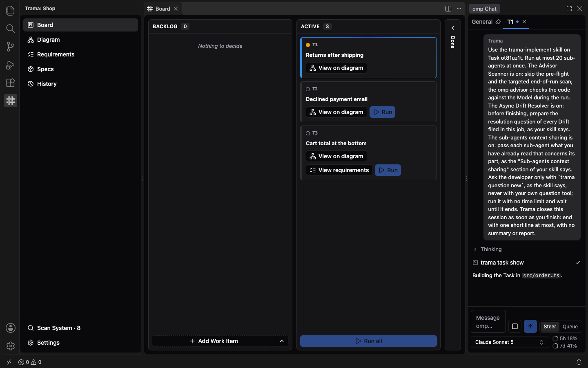The height and width of the screenshot is (368, 588).
Task: Open the Search icon in activity bar
Action: point(11,28)
